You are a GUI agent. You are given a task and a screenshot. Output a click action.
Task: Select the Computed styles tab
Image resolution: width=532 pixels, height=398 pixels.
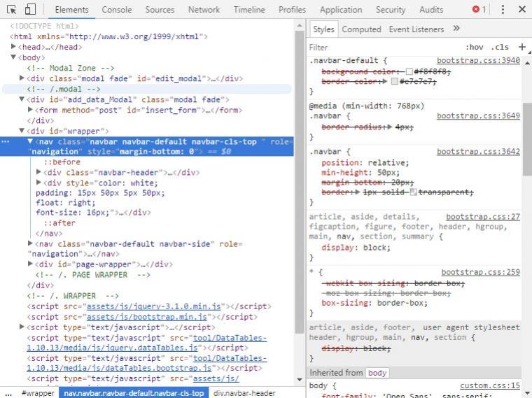(x=361, y=29)
